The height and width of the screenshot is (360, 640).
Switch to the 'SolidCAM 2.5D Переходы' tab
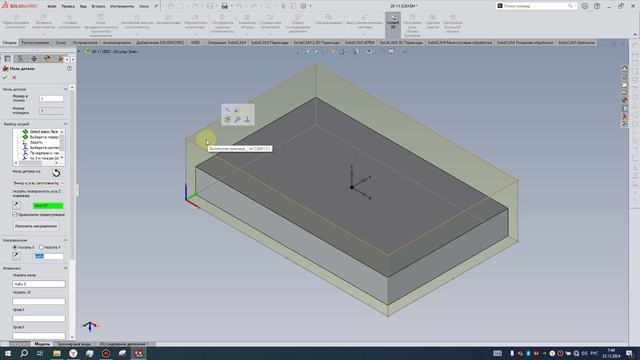click(x=316, y=42)
